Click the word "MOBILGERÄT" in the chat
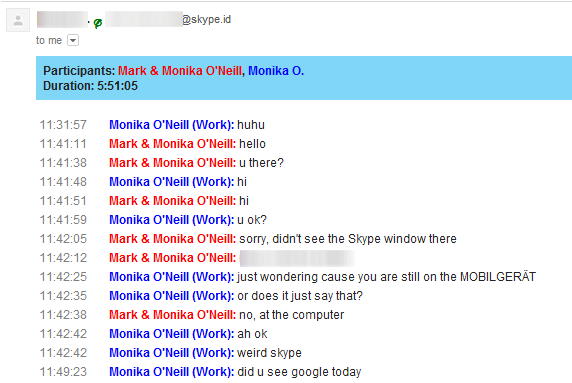 pos(498,276)
